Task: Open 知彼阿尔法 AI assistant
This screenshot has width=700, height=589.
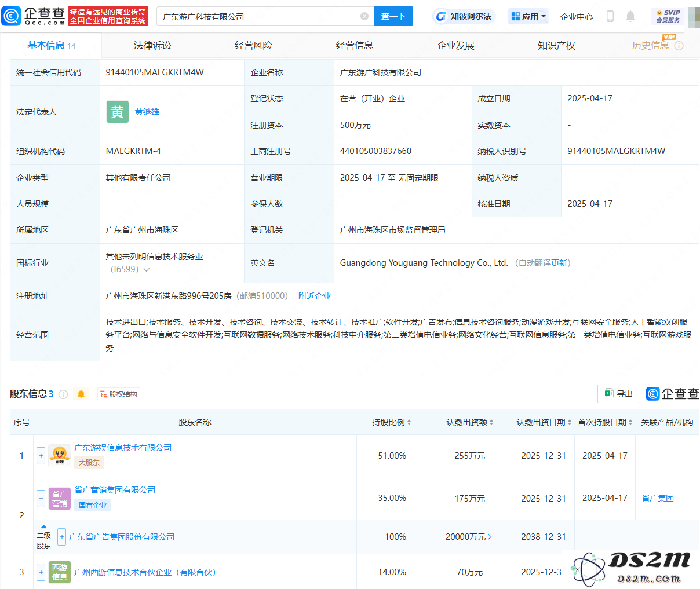Action: click(464, 16)
